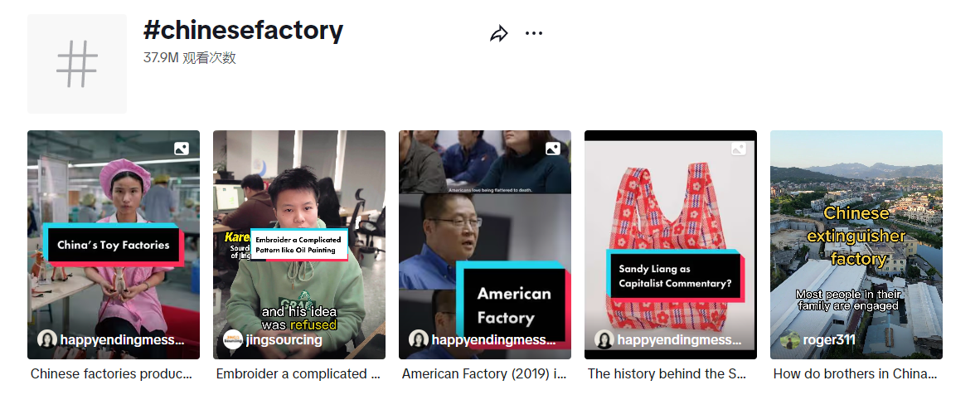The image size is (980, 395).
Task: Click photo icon on China's Toy Factories post
Action: pyautogui.click(x=182, y=149)
